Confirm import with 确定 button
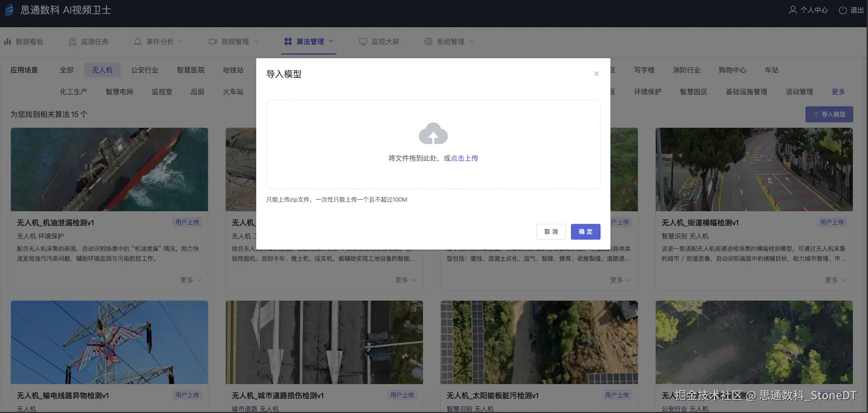Viewport: 868px width, 413px height. (x=585, y=232)
